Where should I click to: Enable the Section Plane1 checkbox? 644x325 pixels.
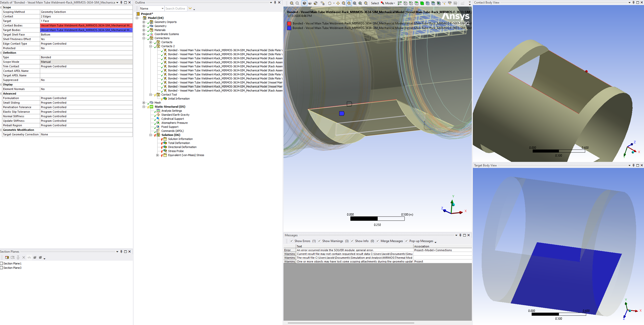[2, 263]
